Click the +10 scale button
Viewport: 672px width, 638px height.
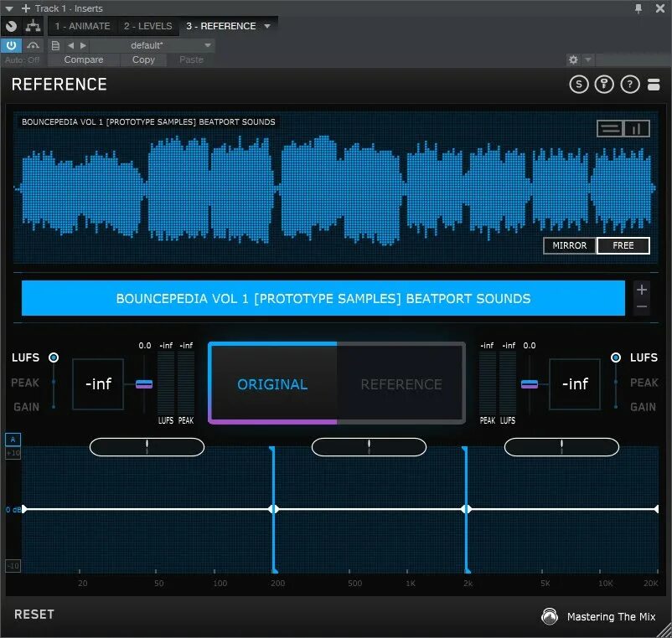(x=13, y=453)
